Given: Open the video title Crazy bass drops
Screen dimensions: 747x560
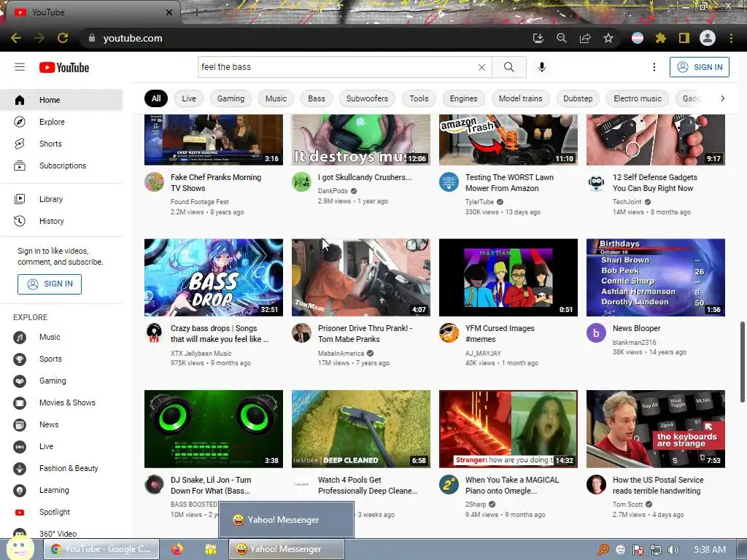Looking at the screenshot, I should coord(220,334).
